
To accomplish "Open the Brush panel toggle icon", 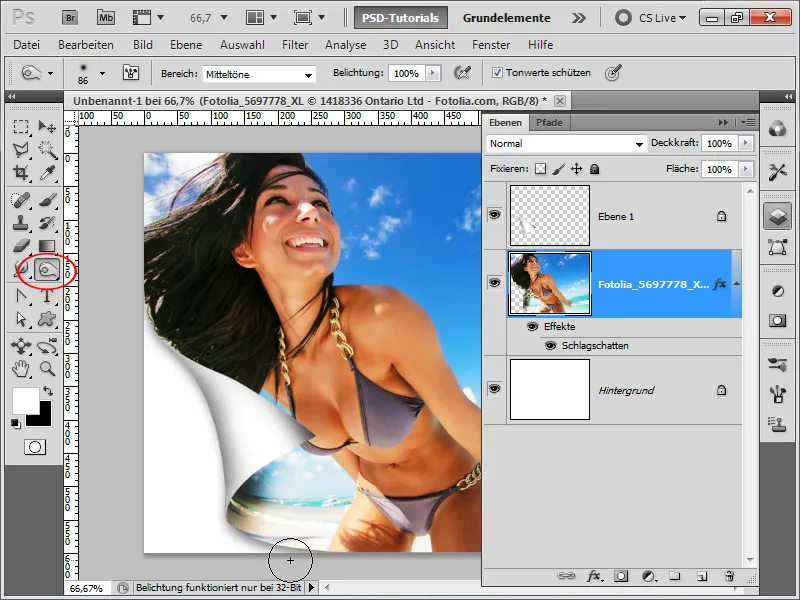I will [131, 73].
